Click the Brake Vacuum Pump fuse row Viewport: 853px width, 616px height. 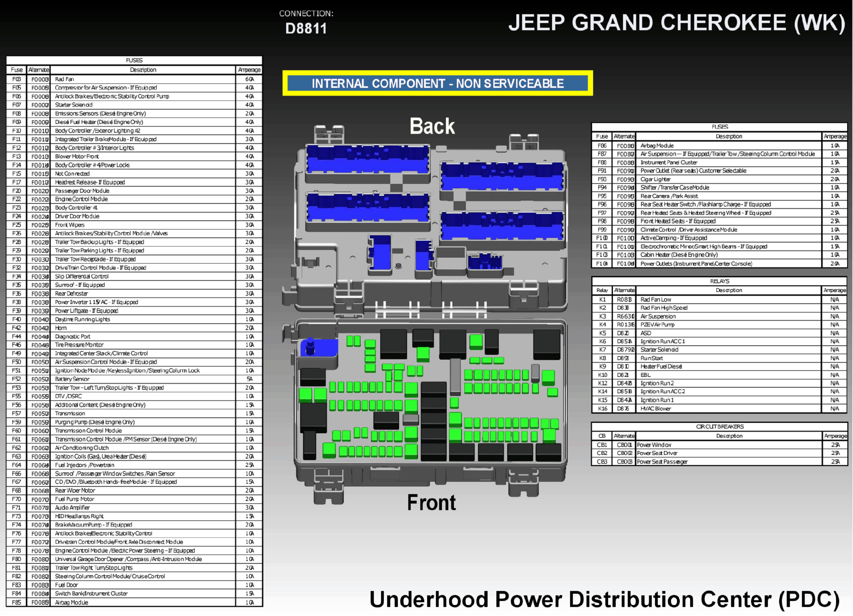pos(135,525)
